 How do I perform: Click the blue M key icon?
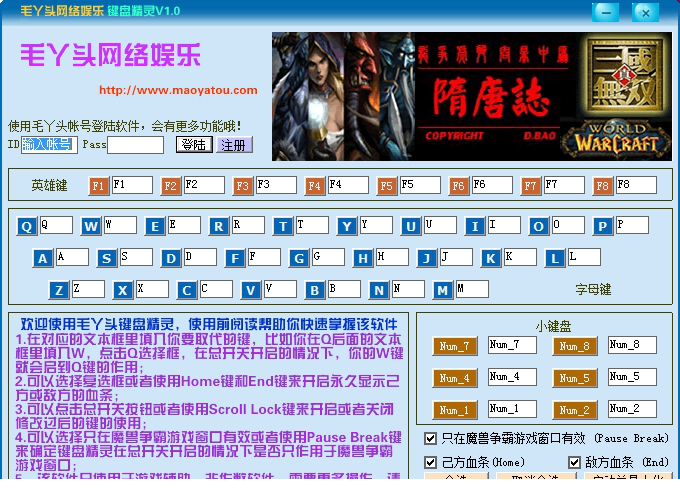click(443, 290)
